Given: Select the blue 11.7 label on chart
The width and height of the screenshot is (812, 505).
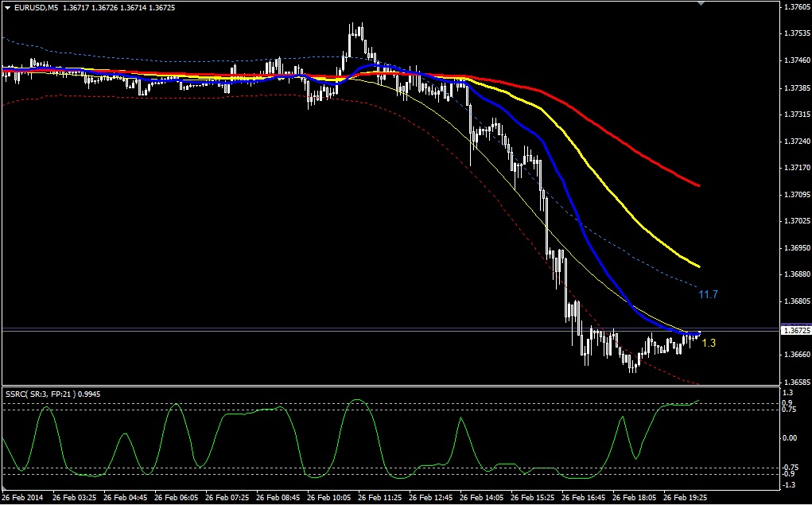Looking at the screenshot, I should 708,295.
